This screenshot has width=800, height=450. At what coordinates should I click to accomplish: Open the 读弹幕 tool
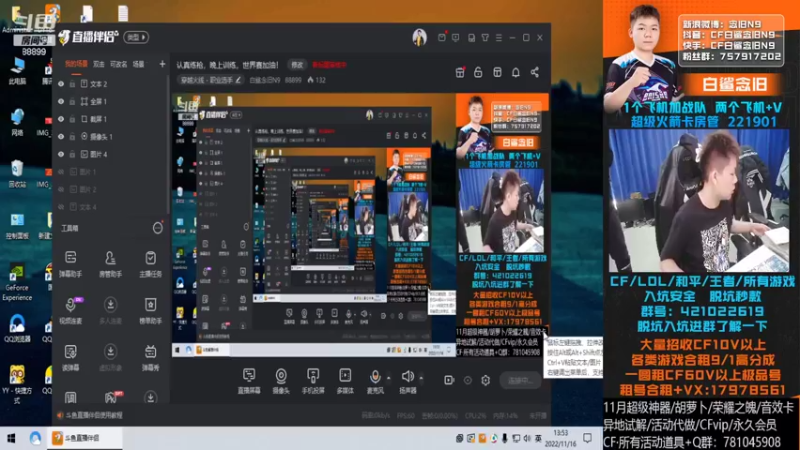tap(70, 357)
